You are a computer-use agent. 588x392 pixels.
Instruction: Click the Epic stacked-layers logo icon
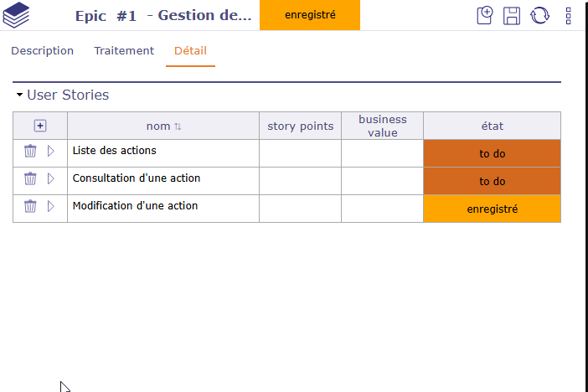[x=16, y=15]
